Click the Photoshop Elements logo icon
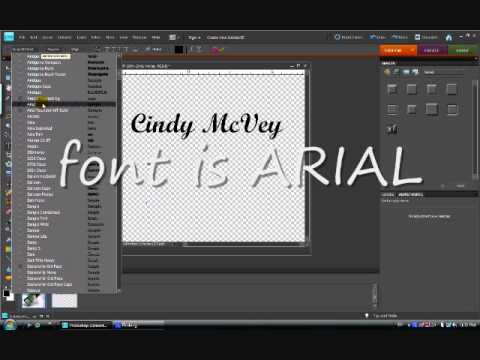The image size is (480, 360). 8,37
